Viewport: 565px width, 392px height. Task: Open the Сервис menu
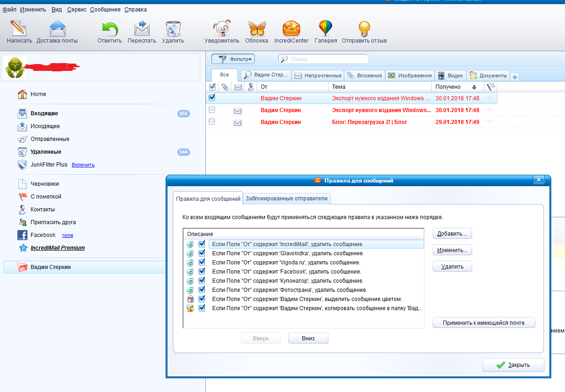pyautogui.click(x=77, y=10)
